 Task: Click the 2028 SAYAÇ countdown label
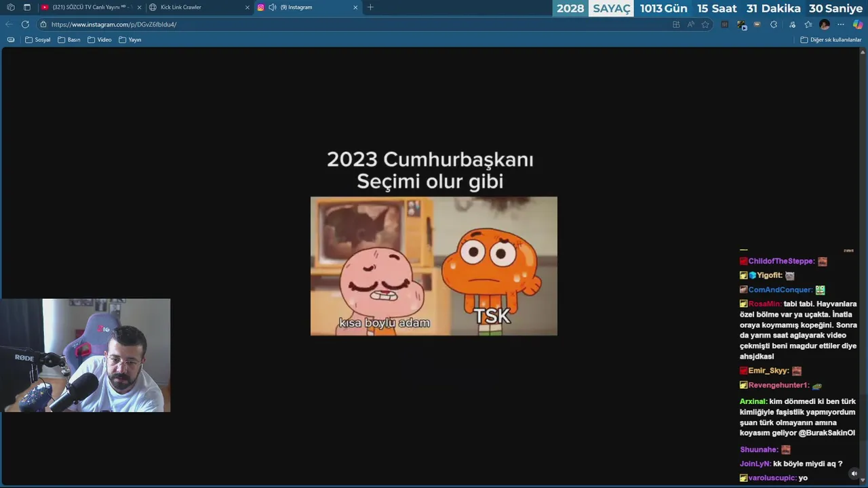point(593,8)
